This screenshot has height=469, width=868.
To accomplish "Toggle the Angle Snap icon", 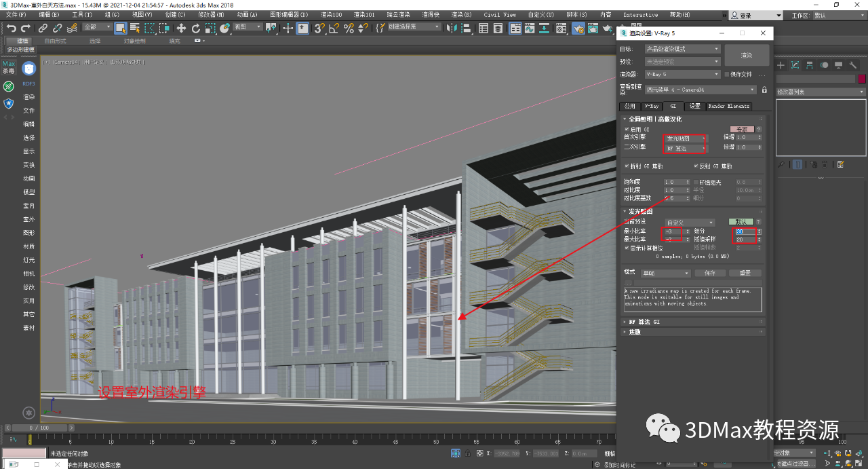I will tap(334, 28).
